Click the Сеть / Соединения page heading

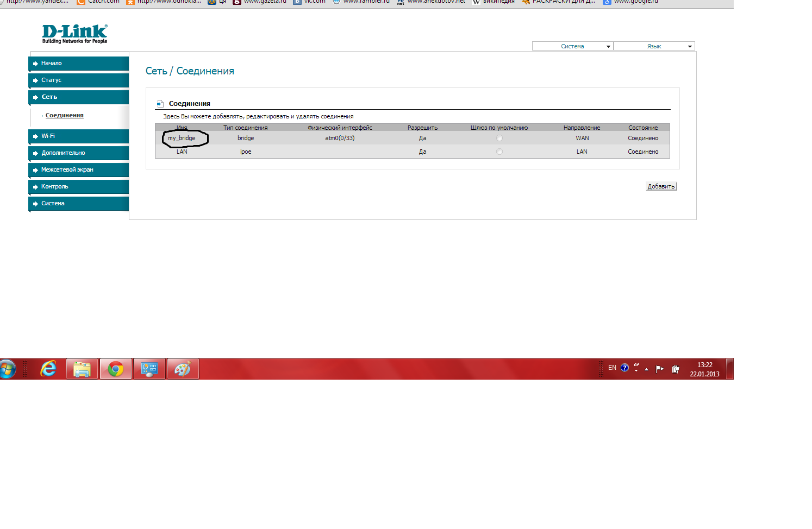(x=190, y=71)
